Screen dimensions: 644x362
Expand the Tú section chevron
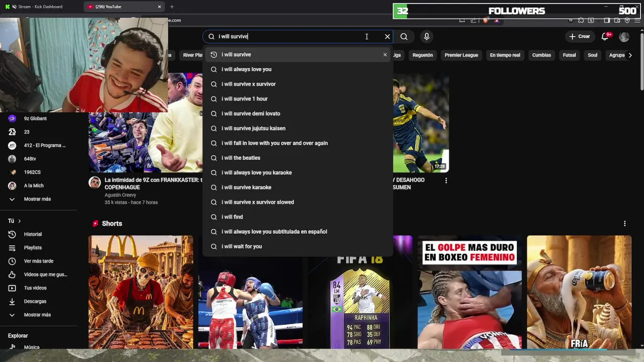[20, 221]
